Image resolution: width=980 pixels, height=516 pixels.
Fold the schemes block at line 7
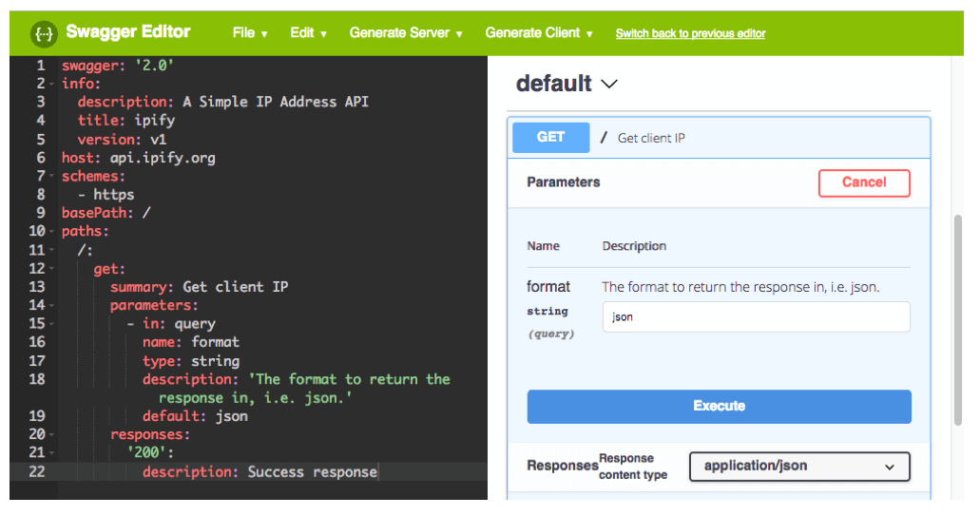pos(51,177)
